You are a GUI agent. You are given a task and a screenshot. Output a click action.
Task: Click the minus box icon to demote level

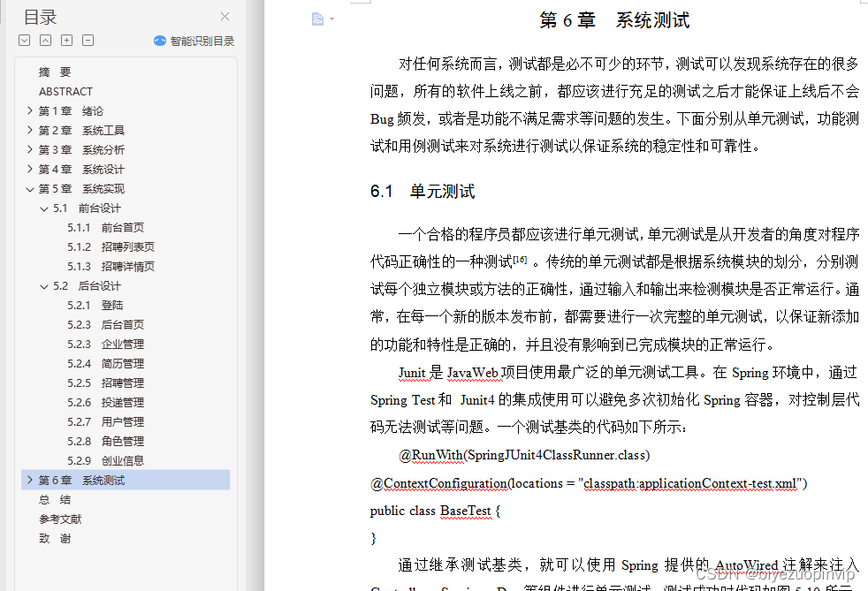coord(88,41)
